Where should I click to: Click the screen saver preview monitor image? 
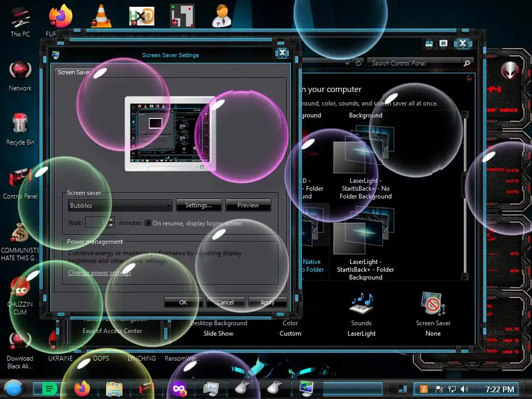(170, 134)
